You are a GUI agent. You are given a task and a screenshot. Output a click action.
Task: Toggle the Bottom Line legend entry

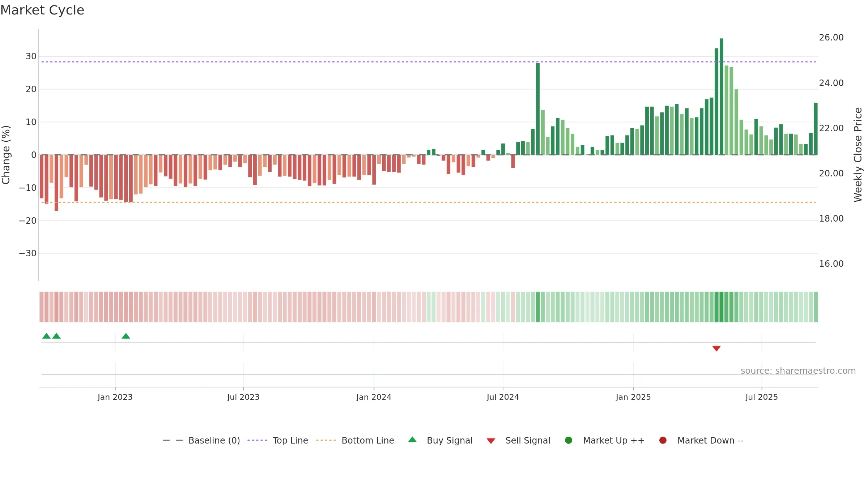coord(355,440)
